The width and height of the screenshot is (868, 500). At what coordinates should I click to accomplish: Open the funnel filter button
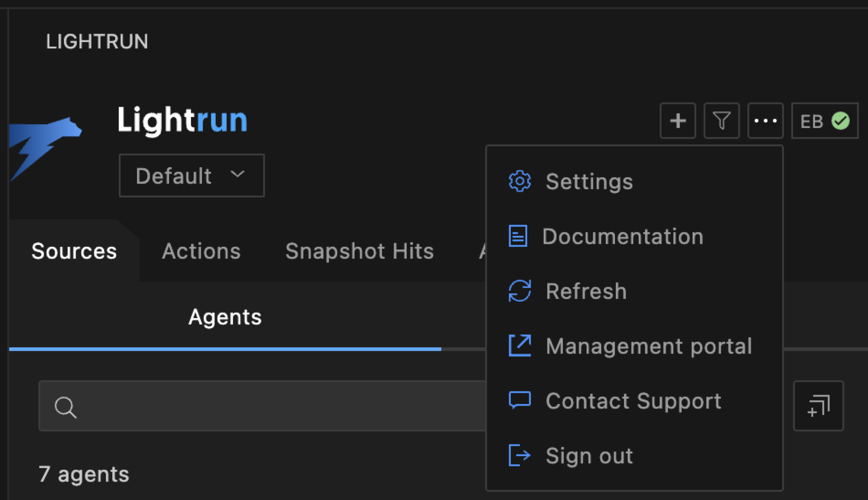[721, 121]
